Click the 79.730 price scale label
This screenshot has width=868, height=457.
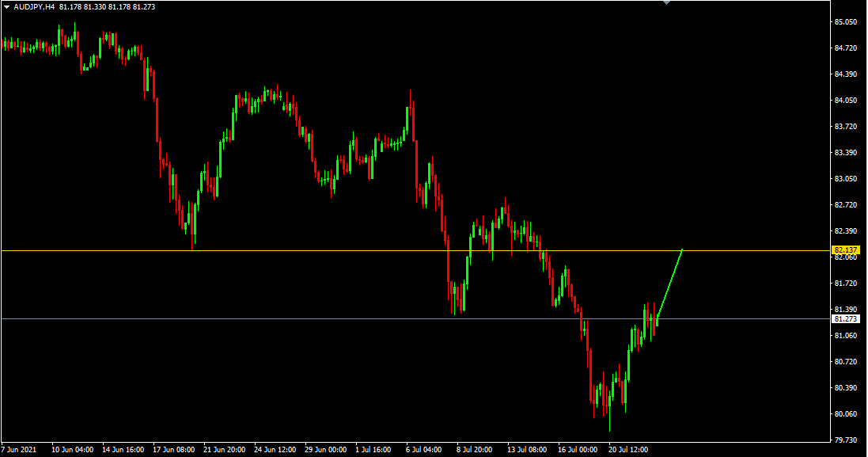[x=846, y=440]
